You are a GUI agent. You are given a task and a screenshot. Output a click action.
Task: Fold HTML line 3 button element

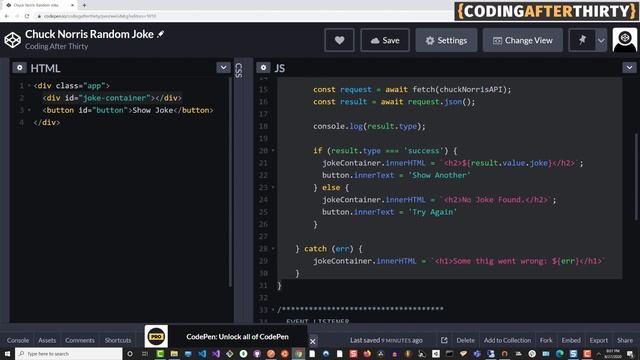tap(29, 110)
